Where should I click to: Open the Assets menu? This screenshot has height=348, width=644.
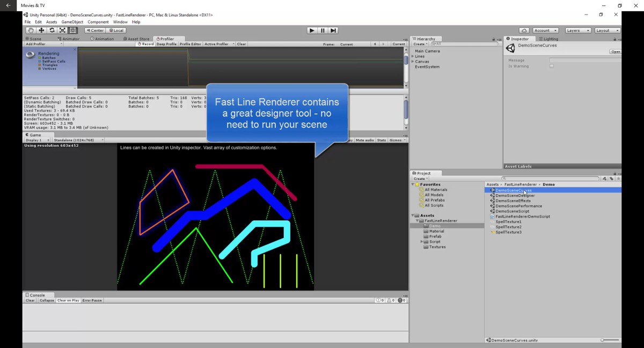click(52, 22)
